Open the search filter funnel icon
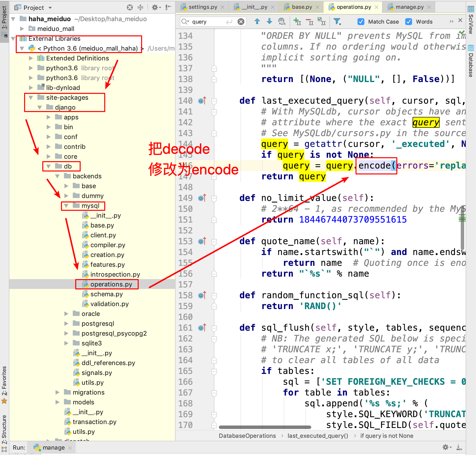Screen dimensions: 476x455 337,22
